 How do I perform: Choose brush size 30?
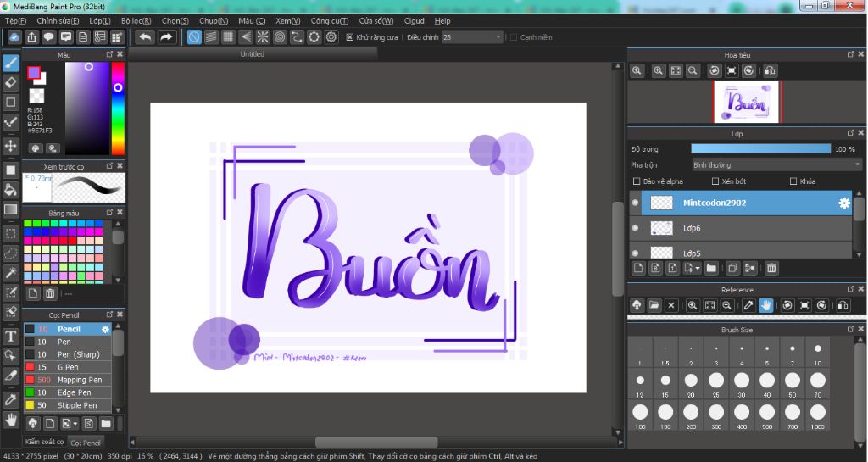click(x=742, y=383)
